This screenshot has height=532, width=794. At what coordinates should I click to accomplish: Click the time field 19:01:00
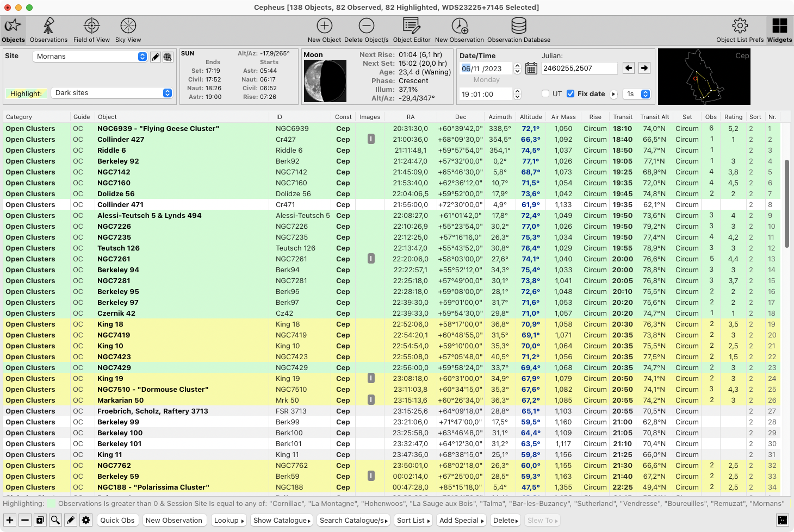point(486,94)
